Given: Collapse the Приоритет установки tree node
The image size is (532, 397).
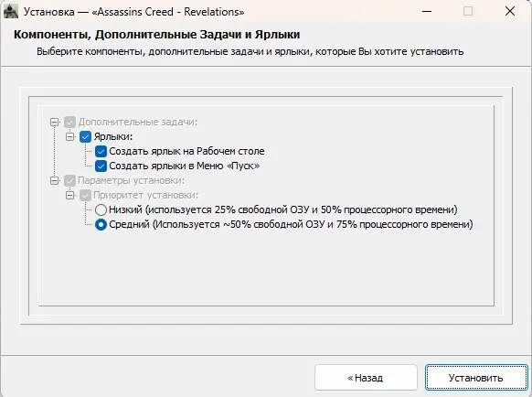Looking at the screenshot, I should 69,195.
